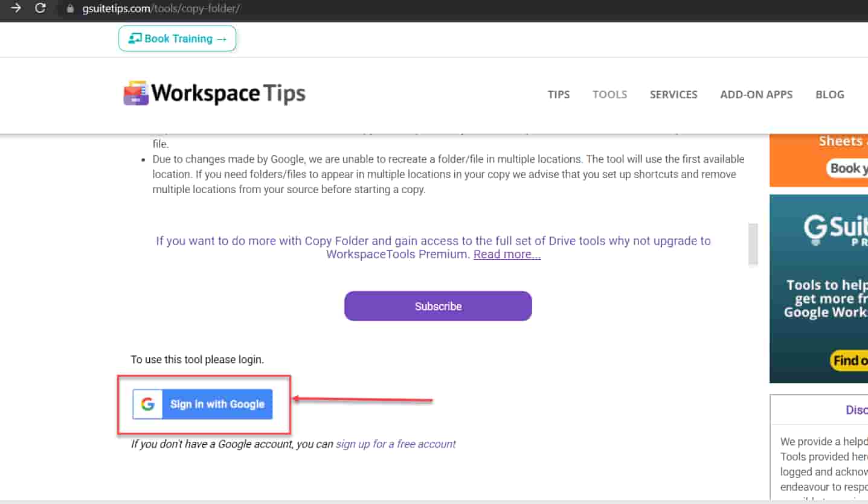Viewport: 868px width, 504px height.
Task: Open the TIPS menu
Action: pos(559,94)
